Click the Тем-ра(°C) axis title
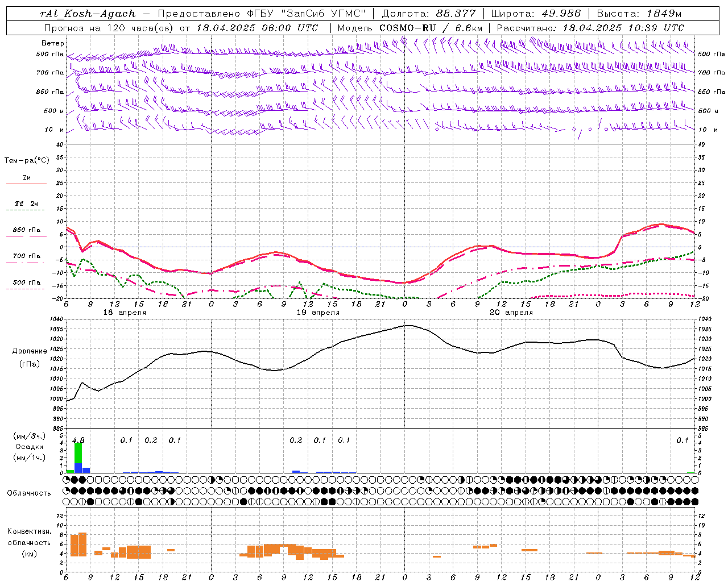 tap(27, 161)
